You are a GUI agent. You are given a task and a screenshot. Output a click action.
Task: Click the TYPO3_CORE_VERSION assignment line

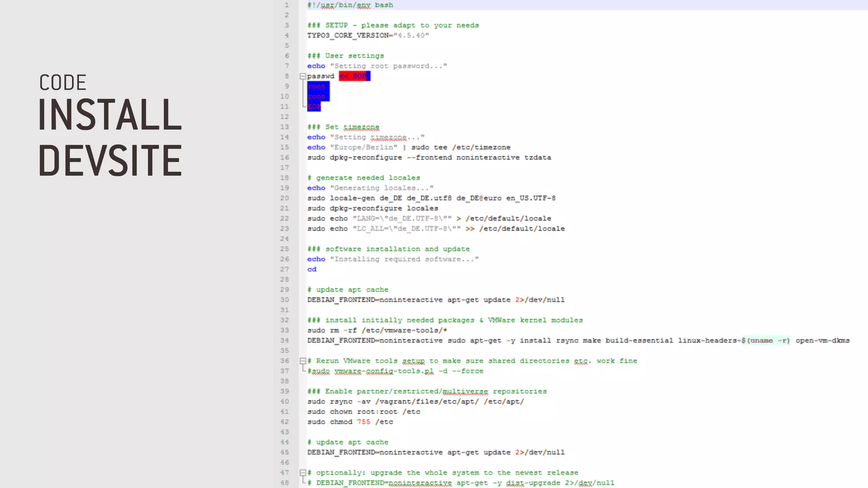click(368, 36)
